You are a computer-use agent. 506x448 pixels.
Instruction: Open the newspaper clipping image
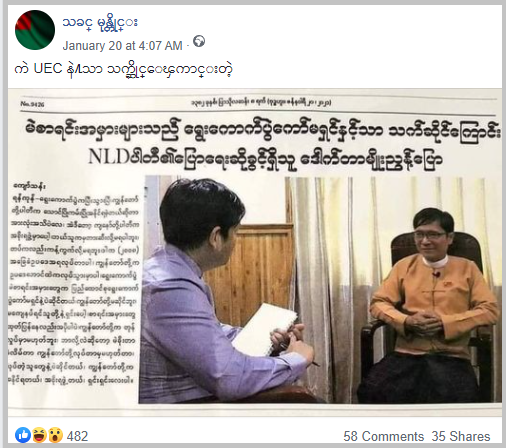click(255, 252)
